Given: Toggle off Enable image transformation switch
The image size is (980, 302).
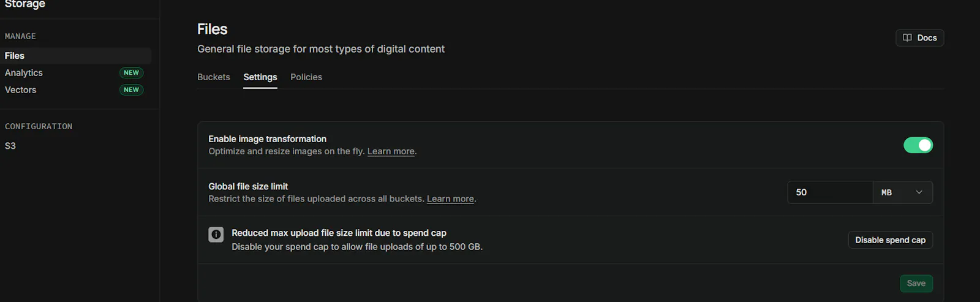Looking at the screenshot, I should click(918, 145).
